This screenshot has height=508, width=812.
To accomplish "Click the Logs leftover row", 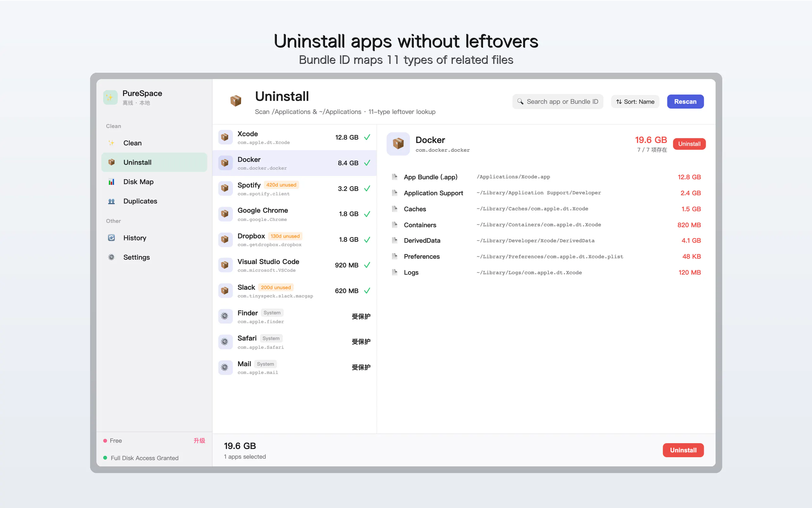I will (x=546, y=272).
